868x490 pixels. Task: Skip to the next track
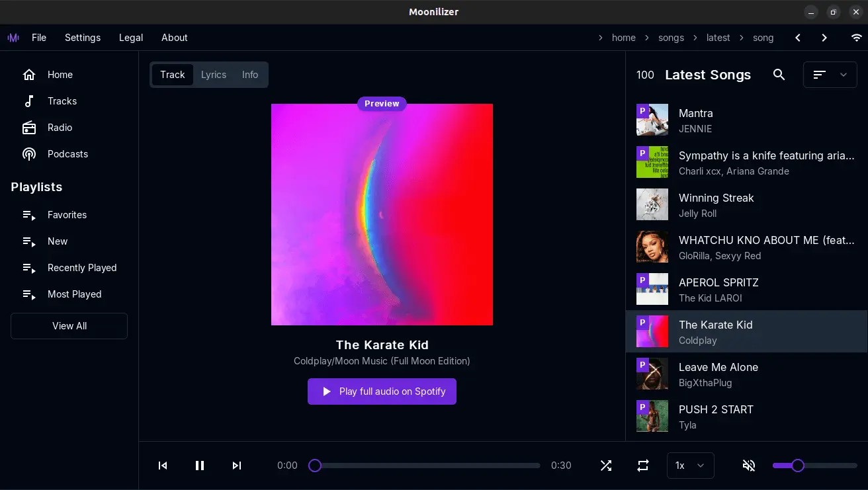[x=237, y=466]
